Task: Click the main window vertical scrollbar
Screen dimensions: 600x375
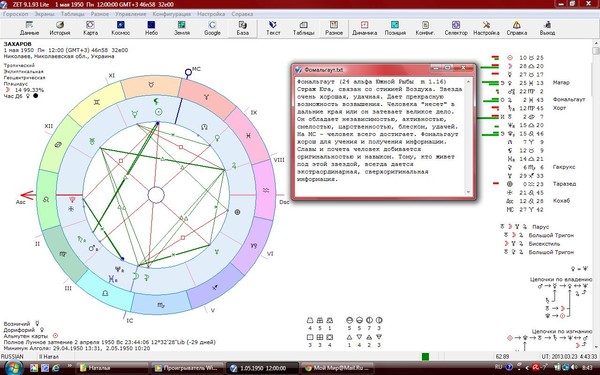Action: point(596,195)
